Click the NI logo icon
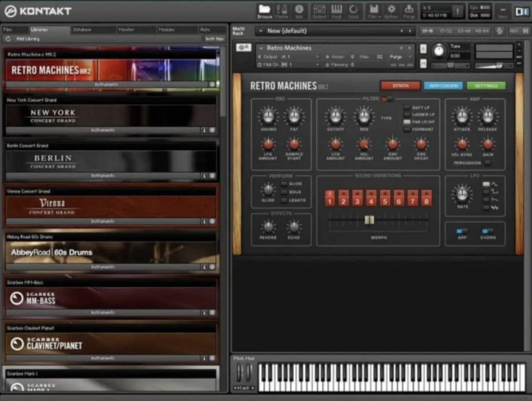 (522, 11)
